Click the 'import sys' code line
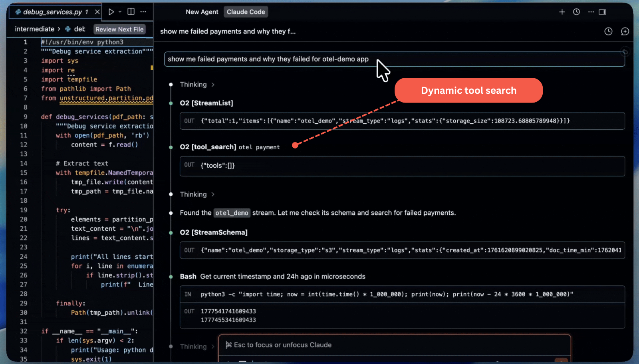 pyautogui.click(x=60, y=61)
